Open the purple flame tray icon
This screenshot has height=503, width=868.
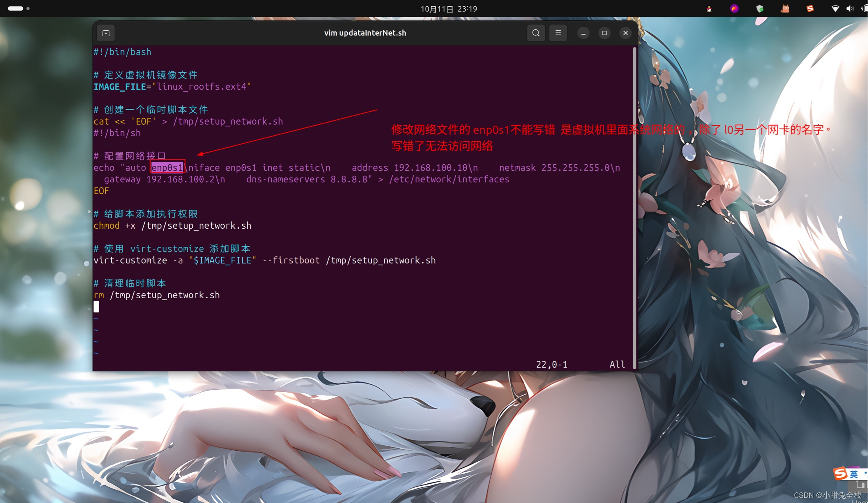734,9
